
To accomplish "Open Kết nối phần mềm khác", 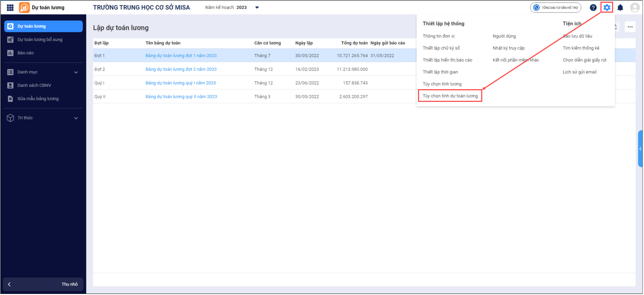I will tap(516, 60).
